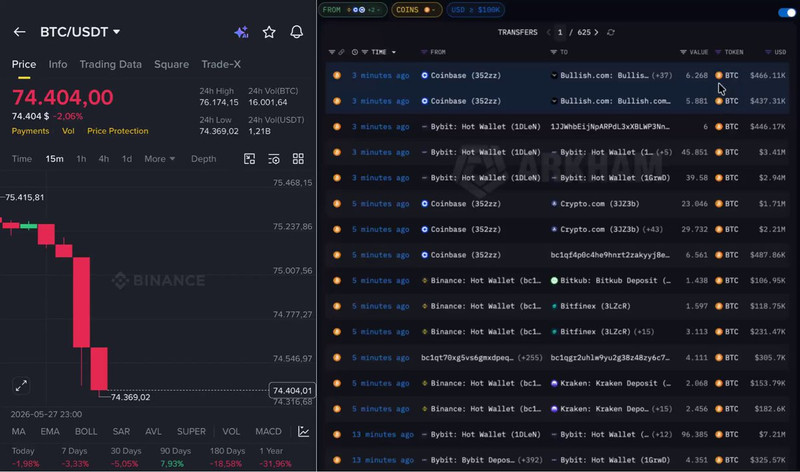Click the Price Protection tag
Viewport: 800px width, 472px height.
point(118,131)
